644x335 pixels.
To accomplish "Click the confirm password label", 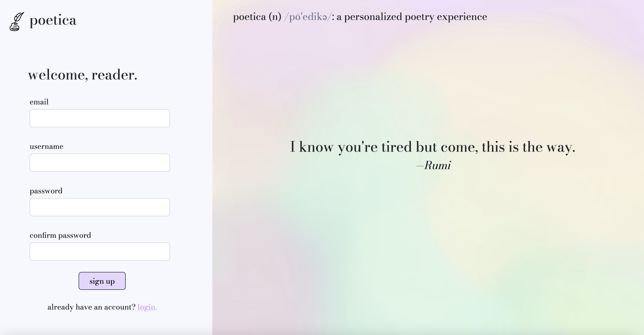I will (60, 235).
